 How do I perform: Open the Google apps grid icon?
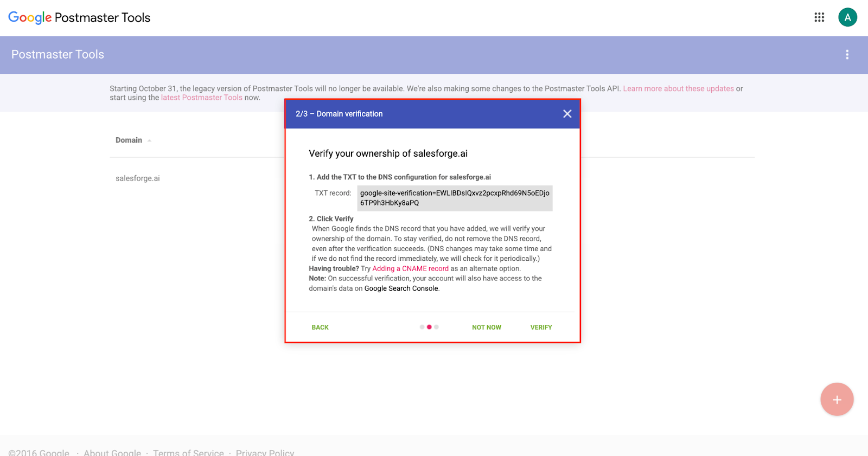(x=819, y=17)
